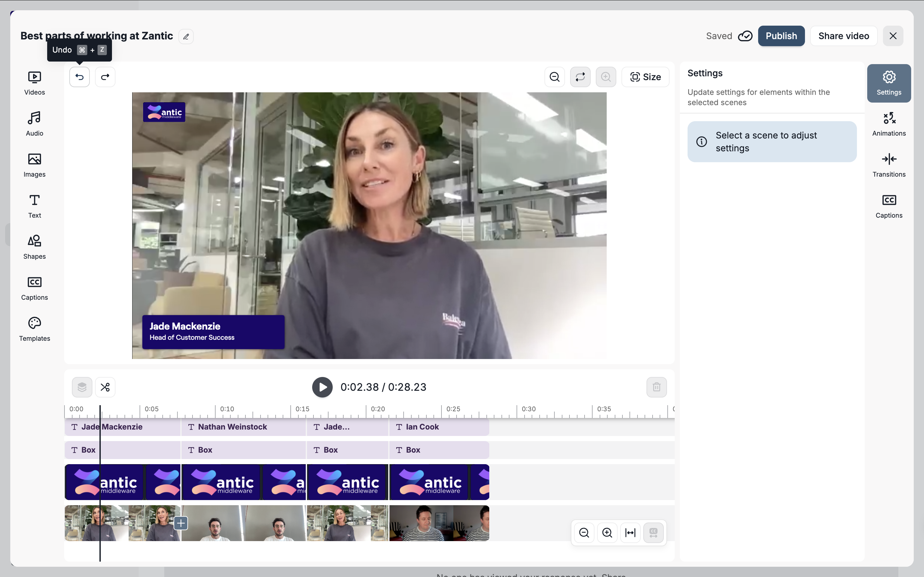Open right-side Captions tab
This screenshot has height=577, width=924.
click(888, 206)
